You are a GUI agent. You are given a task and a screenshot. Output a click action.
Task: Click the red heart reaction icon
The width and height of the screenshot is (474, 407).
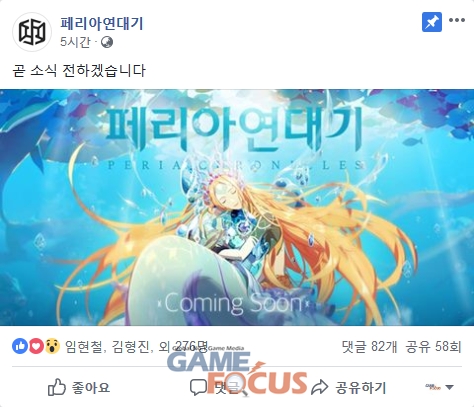(36, 346)
